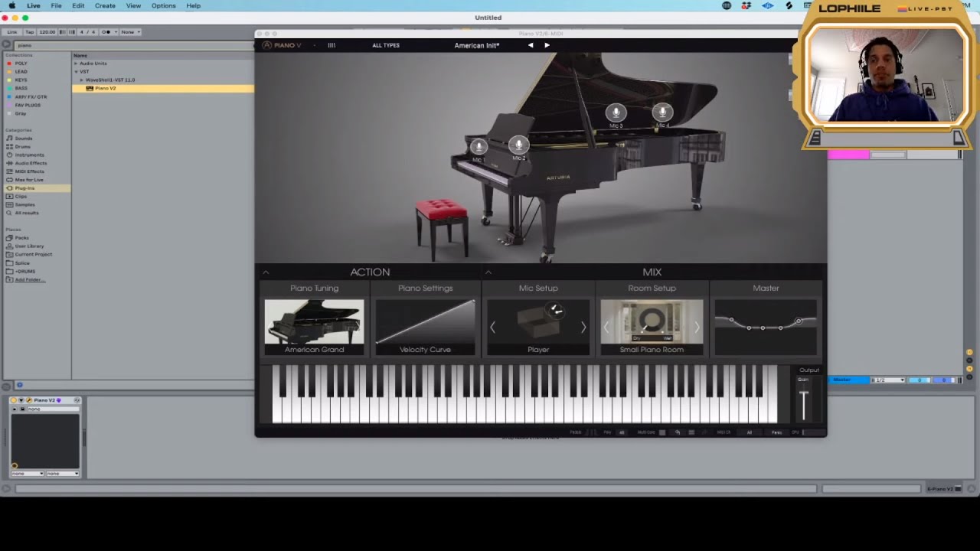Go to the previous preset
Screen dimensions: 980x551
[x=531, y=45]
